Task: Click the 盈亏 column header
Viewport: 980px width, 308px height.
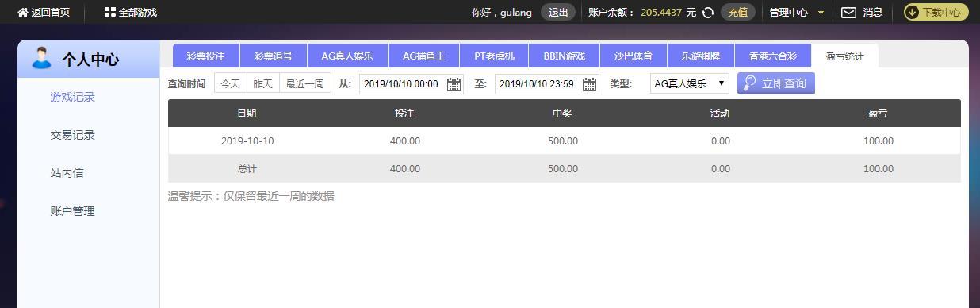Action: 878,114
